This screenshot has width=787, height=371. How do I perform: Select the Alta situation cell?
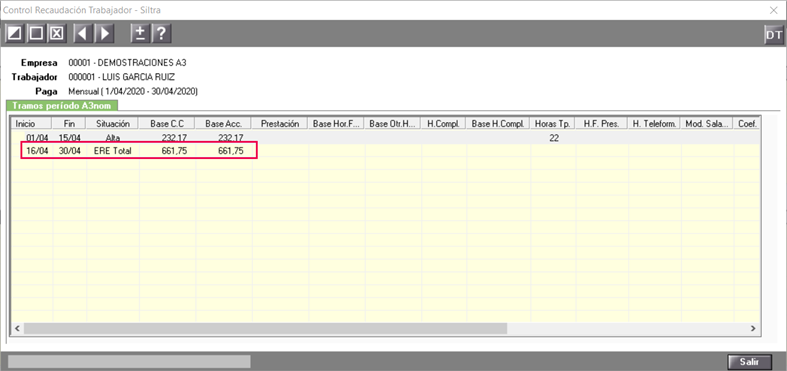pyautogui.click(x=113, y=138)
